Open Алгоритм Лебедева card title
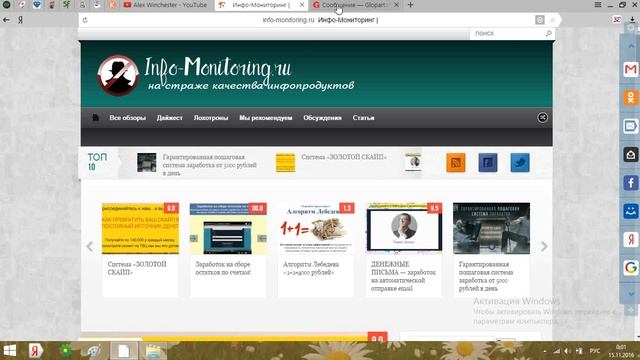Image resolution: width=640 pixels, height=360 pixels. click(x=311, y=268)
